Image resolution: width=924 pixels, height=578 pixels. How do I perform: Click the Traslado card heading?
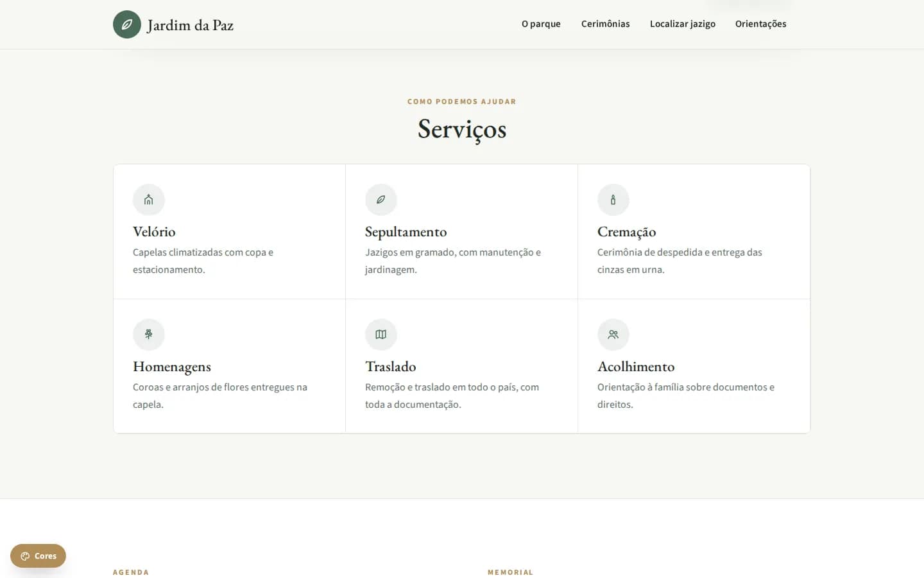tap(391, 367)
